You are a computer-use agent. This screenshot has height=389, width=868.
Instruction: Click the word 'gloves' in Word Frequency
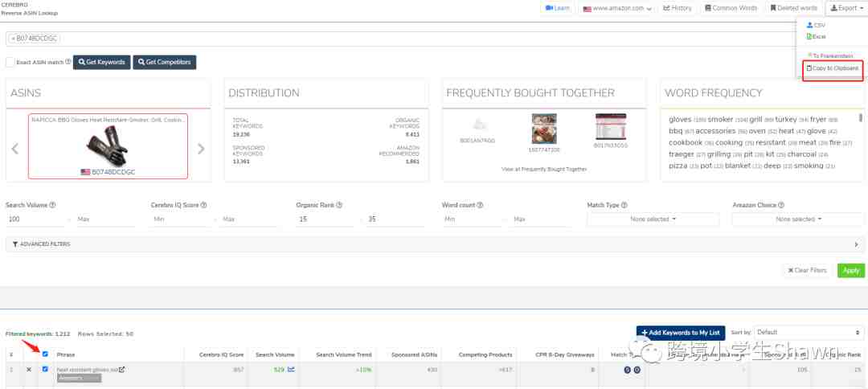point(680,119)
